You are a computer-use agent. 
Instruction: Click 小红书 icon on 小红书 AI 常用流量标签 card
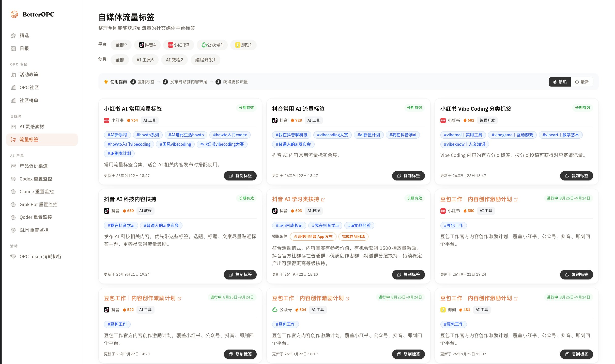pyautogui.click(x=106, y=120)
